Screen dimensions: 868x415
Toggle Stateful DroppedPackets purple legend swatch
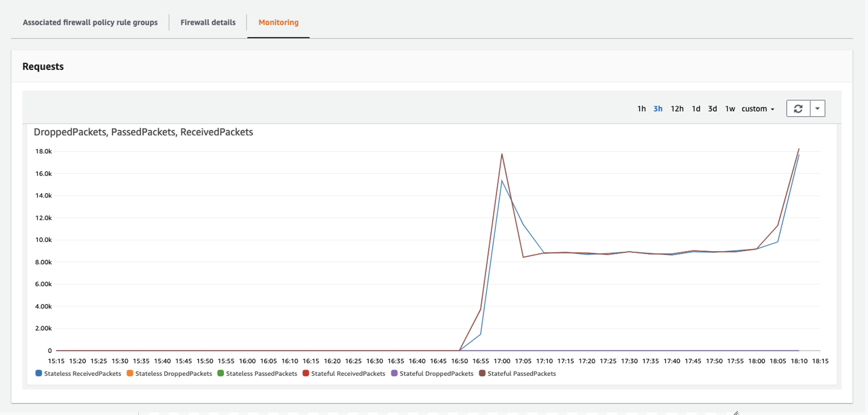pyautogui.click(x=394, y=373)
